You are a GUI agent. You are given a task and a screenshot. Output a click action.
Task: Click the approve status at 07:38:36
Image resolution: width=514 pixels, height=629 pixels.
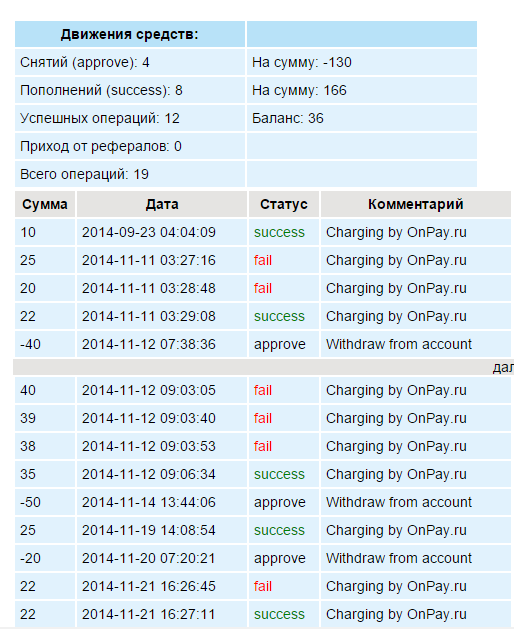coord(280,344)
